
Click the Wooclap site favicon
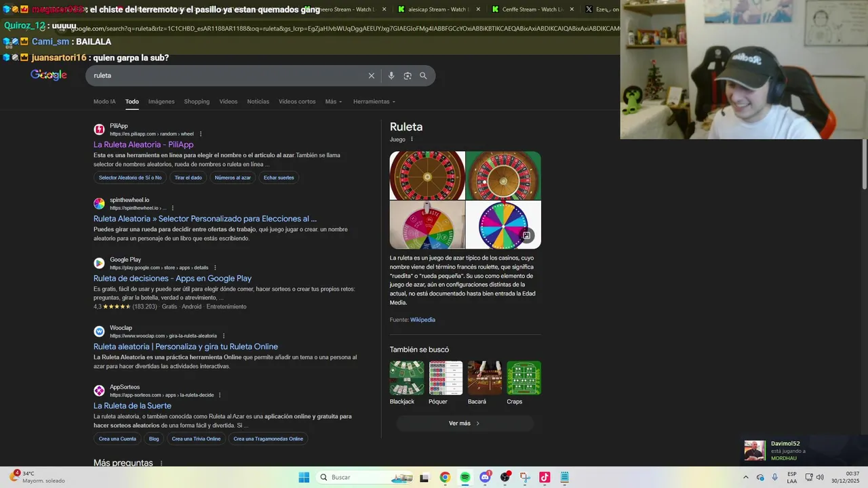[99, 331]
